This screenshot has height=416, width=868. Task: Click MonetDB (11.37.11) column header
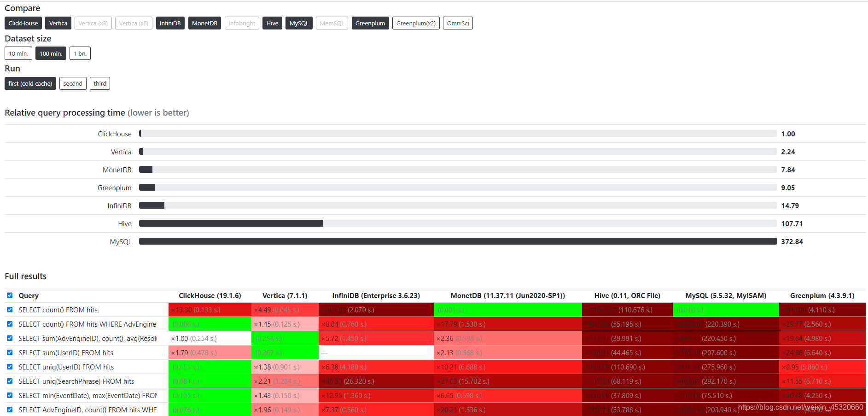coord(508,296)
